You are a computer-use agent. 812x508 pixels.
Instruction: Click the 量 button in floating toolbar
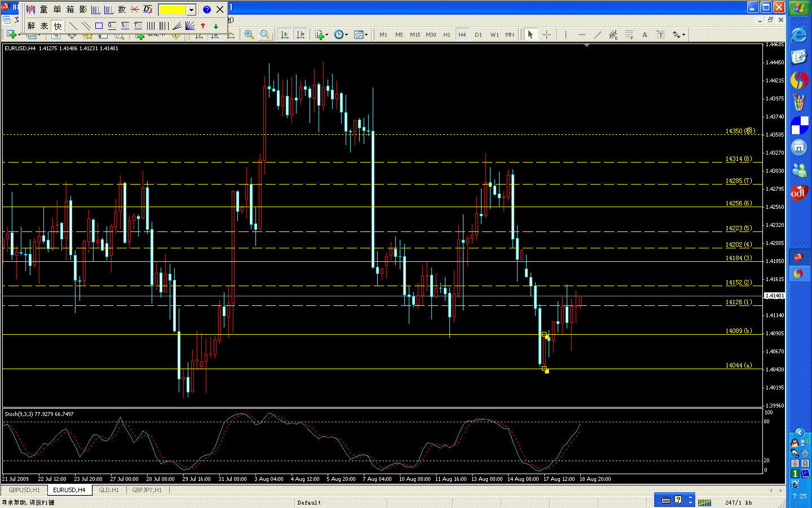(x=44, y=10)
